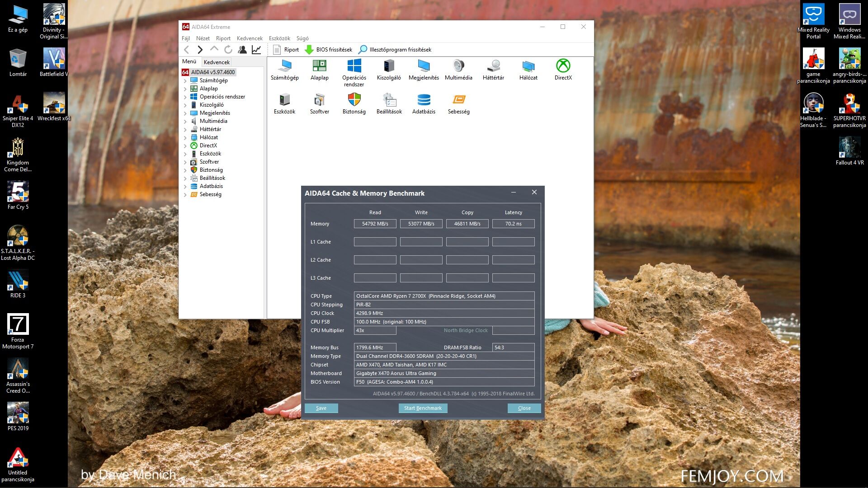Click the forward navigation arrow in AIDA64 toolbar
The height and width of the screenshot is (488, 868).
(x=200, y=50)
